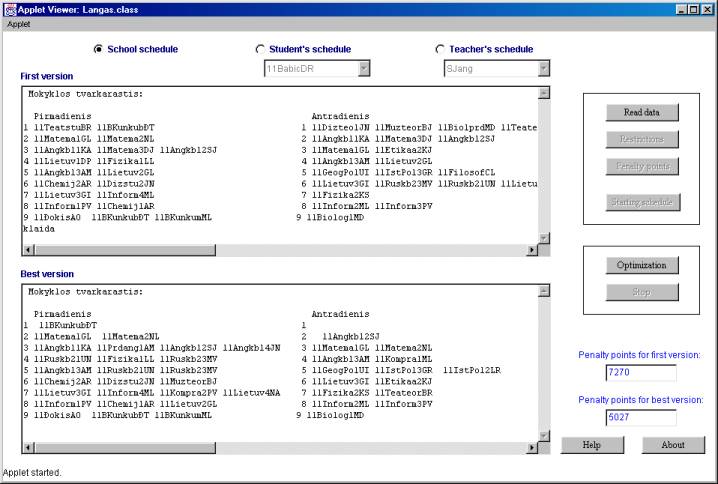Select the Student's schedule option
Viewport: 718px width, 484px height.
point(261,49)
